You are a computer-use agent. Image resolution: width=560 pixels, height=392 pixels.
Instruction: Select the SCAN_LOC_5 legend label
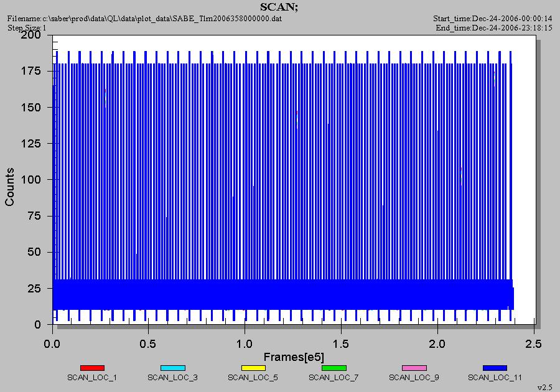coord(253,377)
